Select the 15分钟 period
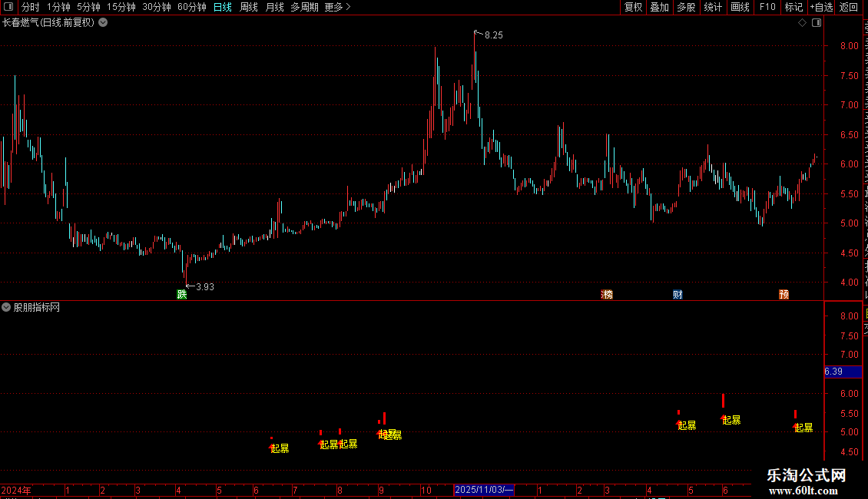 point(121,7)
